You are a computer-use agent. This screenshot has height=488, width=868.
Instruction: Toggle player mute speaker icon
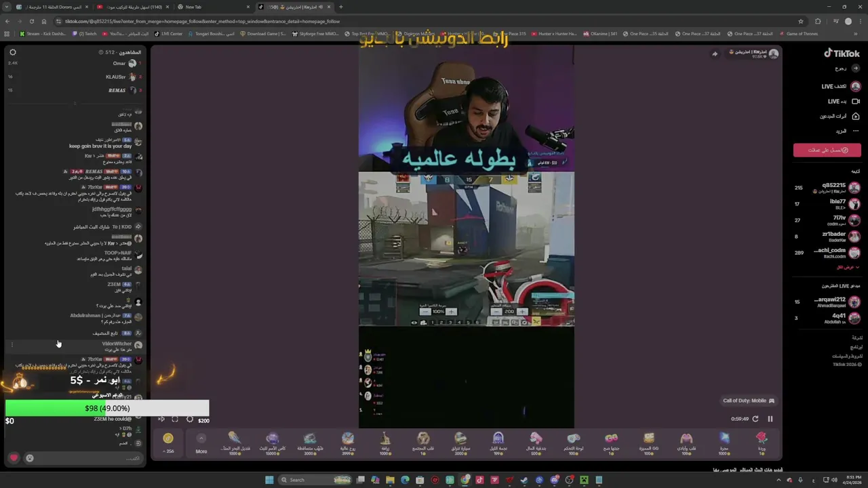[161, 420]
